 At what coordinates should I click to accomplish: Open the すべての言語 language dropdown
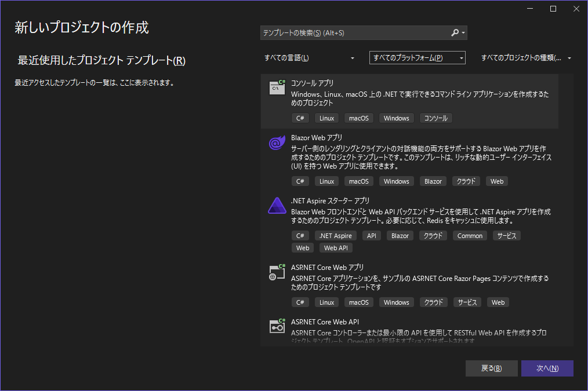click(309, 58)
